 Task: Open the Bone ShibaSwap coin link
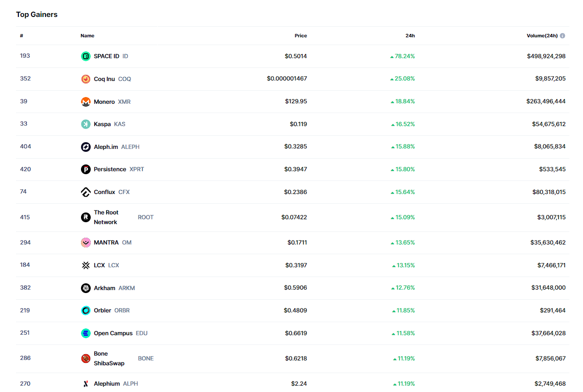[109, 359]
